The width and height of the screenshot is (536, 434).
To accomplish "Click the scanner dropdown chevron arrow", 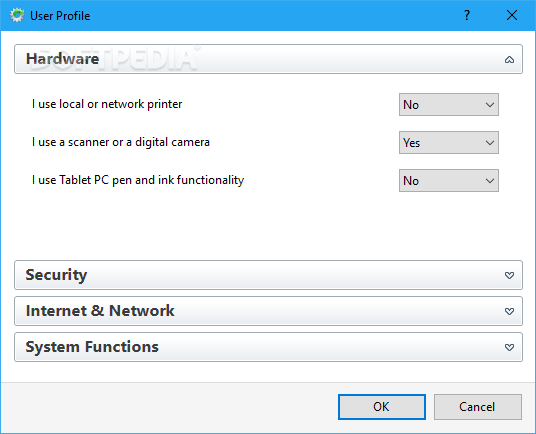I will (x=490, y=143).
